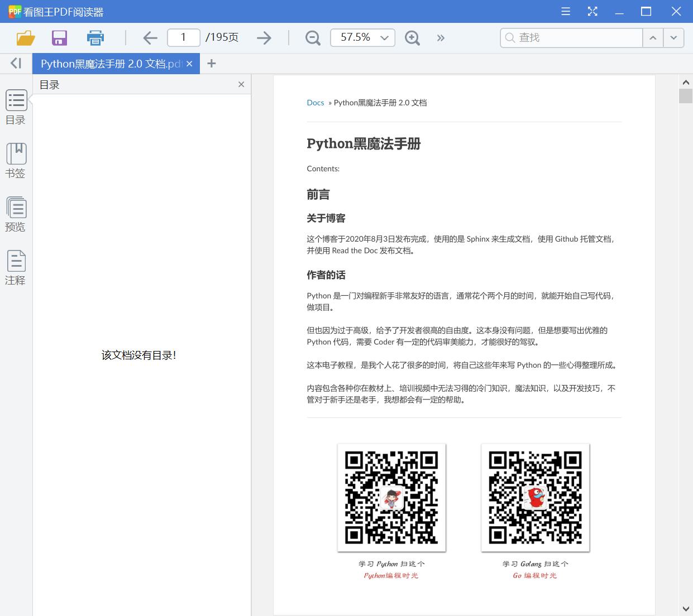Viewport: 693px width, 616px height.
Task: Open the 注释 annotations panel
Action: tap(16, 267)
